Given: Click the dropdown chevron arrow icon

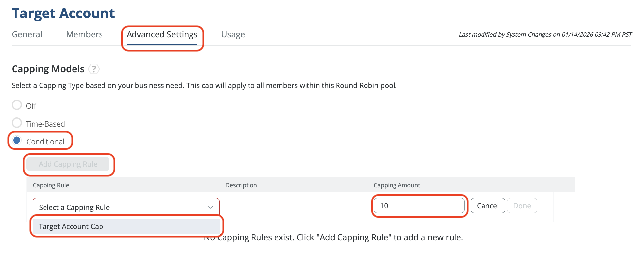Looking at the screenshot, I should [x=210, y=207].
